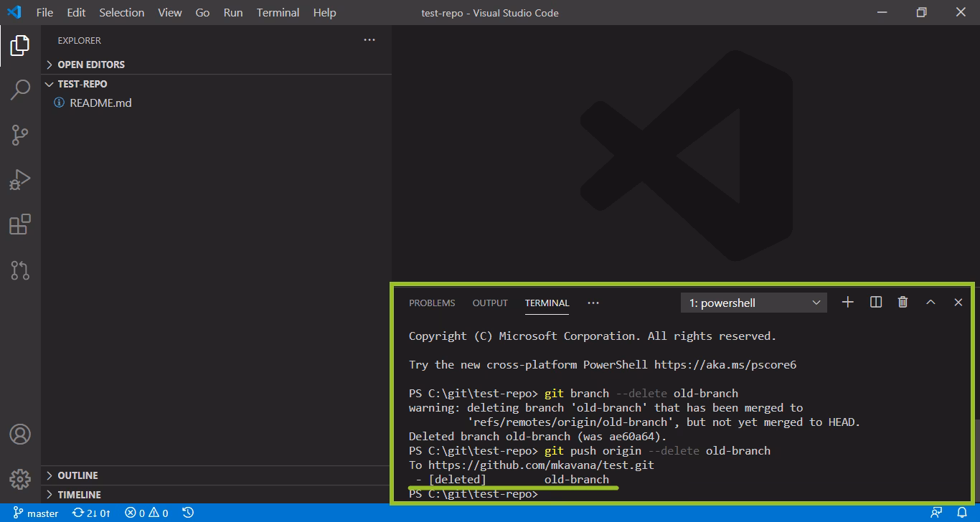Viewport: 980px width, 522px height.
Task: Open Explorer's Views and More Actions ellipsis
Action: 369,40
